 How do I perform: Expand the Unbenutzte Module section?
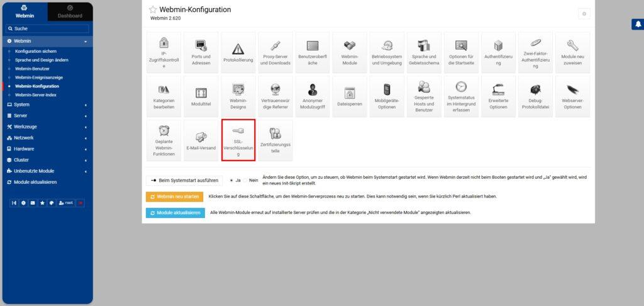coord(47,171)
